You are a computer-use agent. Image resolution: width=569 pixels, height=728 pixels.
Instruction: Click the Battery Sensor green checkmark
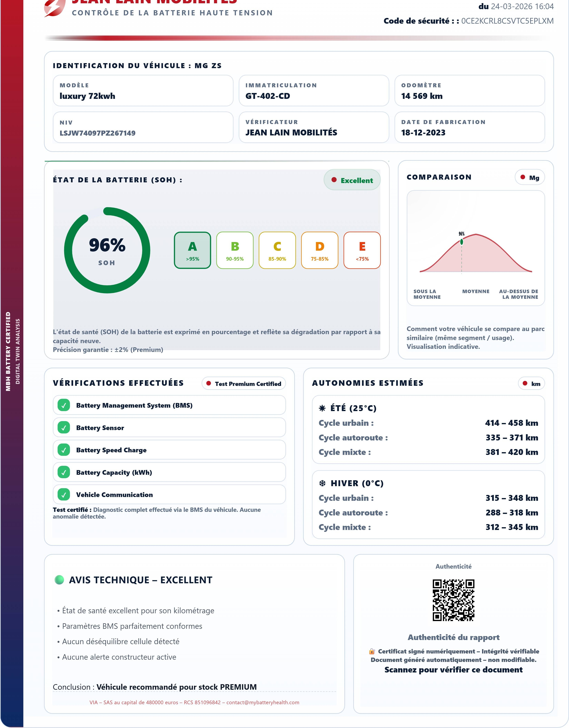64,428
